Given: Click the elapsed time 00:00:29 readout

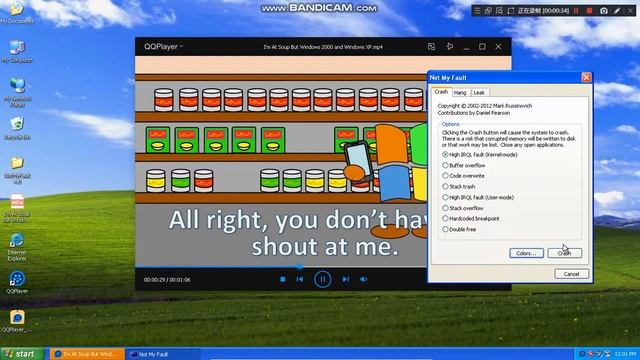Looking at the screenshot, I should click(154, 280).
